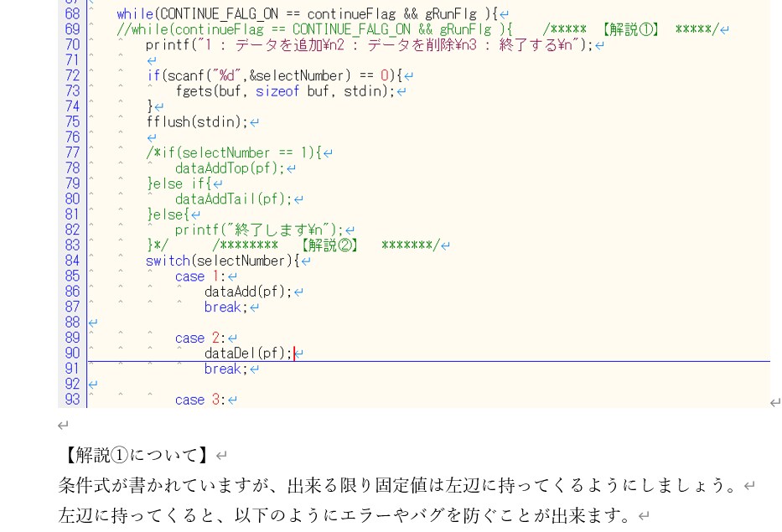
Task: Click the case 1: line
Action: 200,276
